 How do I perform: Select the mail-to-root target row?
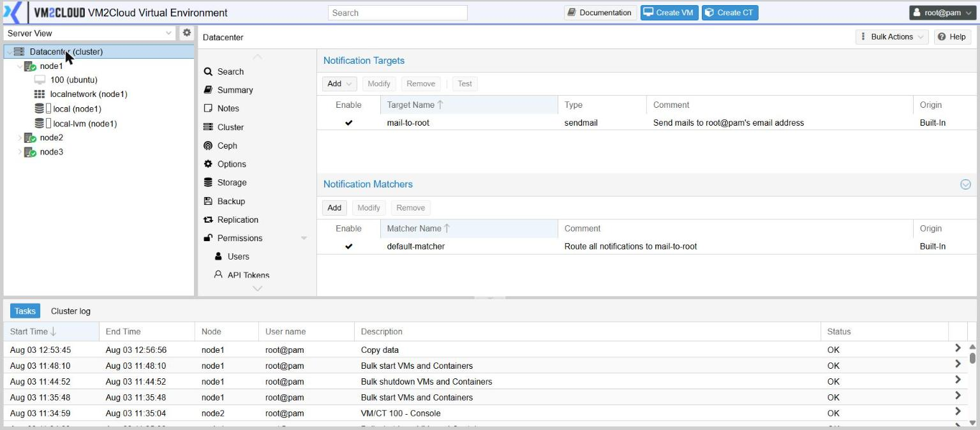click(646, 123)
